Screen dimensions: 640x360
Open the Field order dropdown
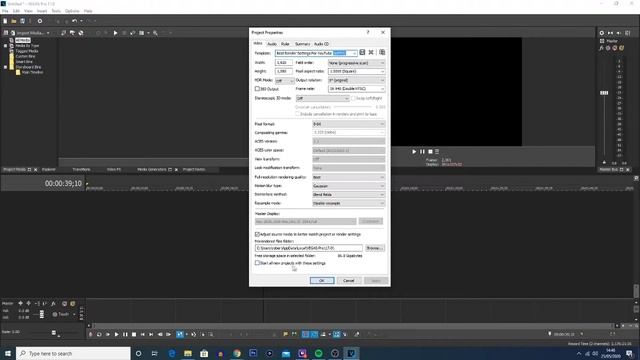(356, 63)
